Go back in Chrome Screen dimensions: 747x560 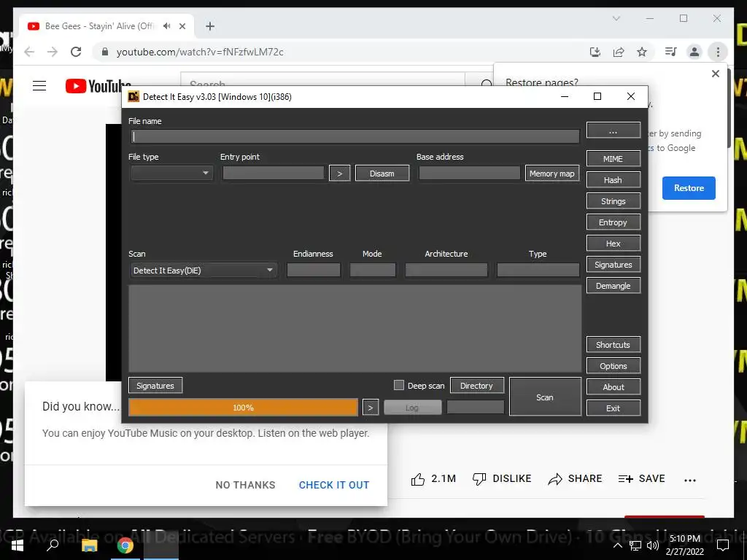(29, 52)
